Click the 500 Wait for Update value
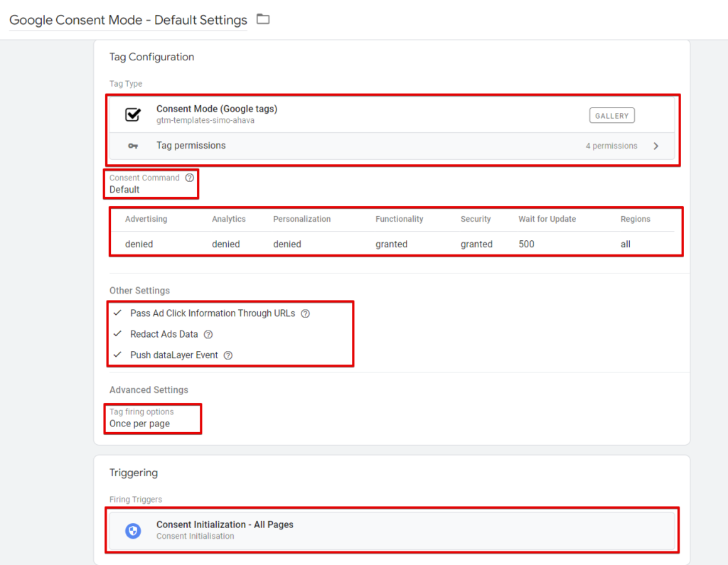 point(526,244)
